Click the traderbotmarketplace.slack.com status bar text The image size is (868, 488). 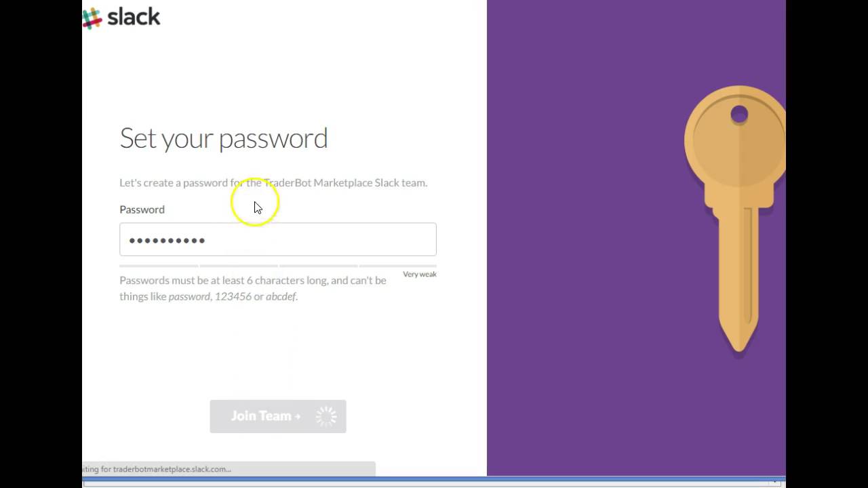[157, 469]
